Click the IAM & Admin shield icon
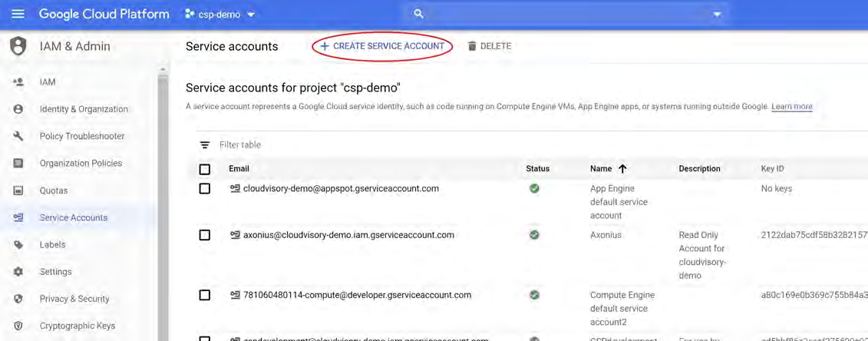This screenshot has height=341, width=868. pos(18,46)
